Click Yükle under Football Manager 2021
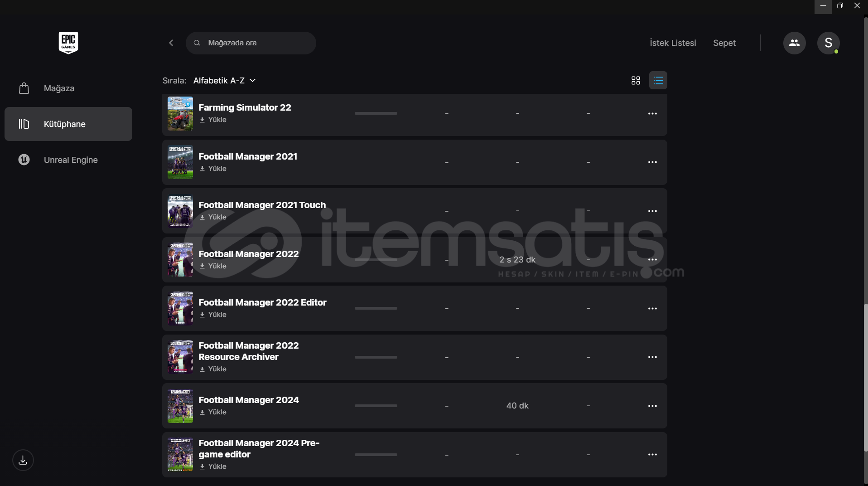Screen dimensions: 868x486 [x=213, y=169]
